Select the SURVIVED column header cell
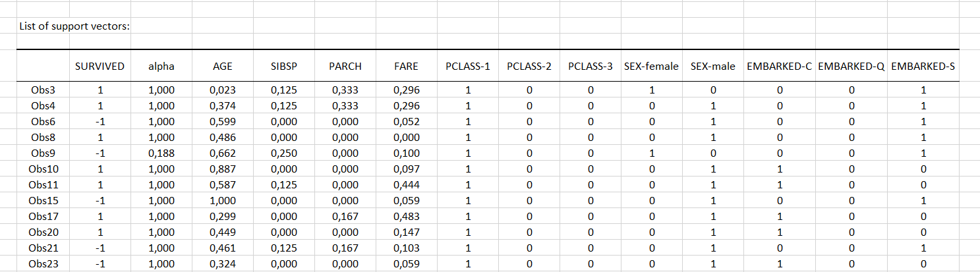Viewport: 980px width, 272px height. (x=100, y=67)
